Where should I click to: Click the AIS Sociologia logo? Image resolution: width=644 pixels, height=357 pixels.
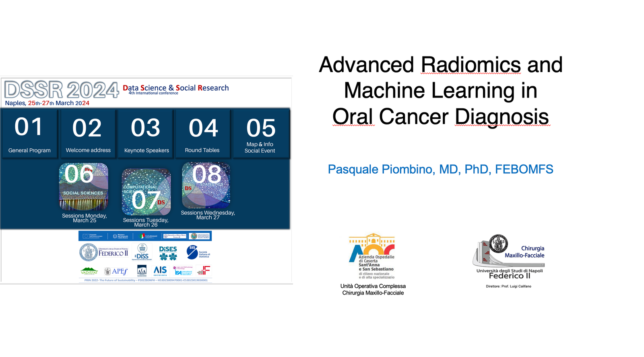160,271
